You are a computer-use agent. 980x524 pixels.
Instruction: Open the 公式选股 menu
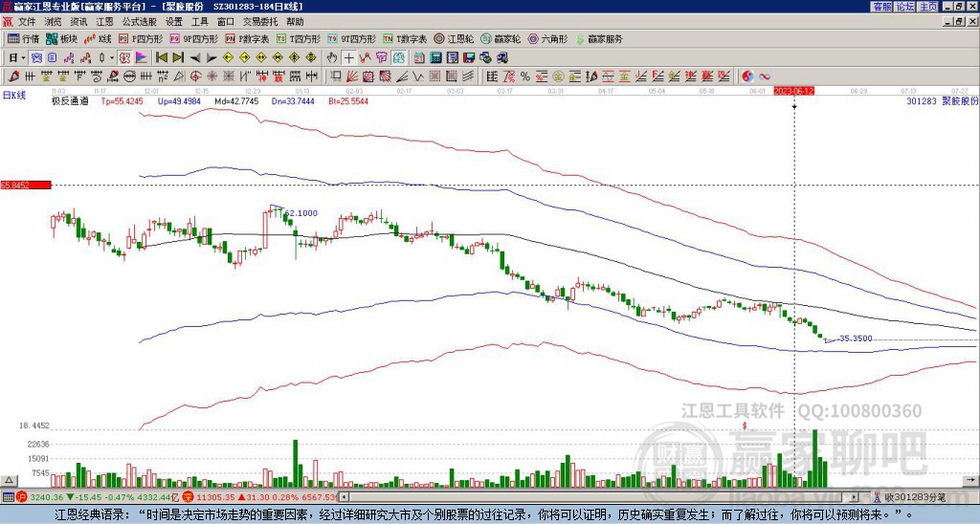coord(140,22)
